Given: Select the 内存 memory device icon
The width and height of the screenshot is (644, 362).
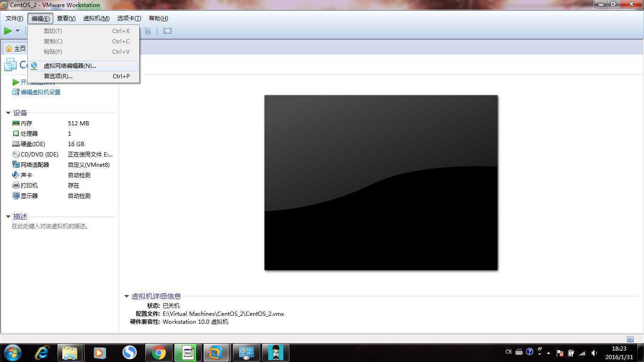Looking at the screenshot, I should pos(16,123).
